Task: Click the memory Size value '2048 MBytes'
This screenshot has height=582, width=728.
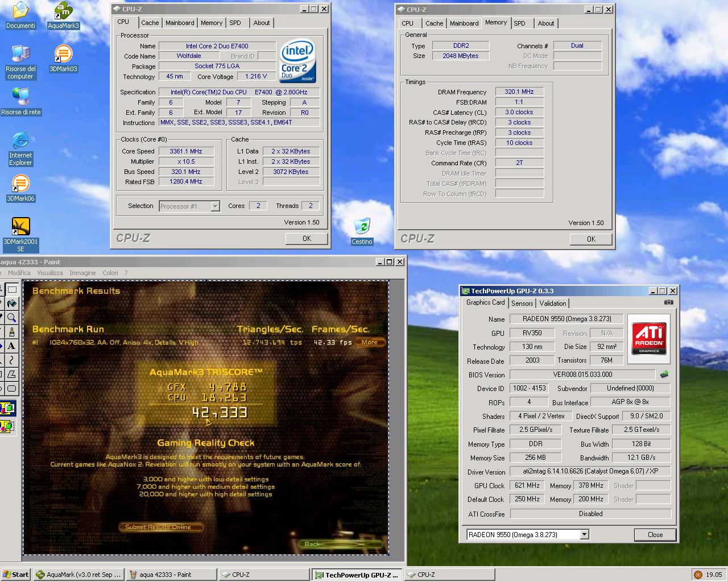Action: pyautogui.click(x=461, y=56)
